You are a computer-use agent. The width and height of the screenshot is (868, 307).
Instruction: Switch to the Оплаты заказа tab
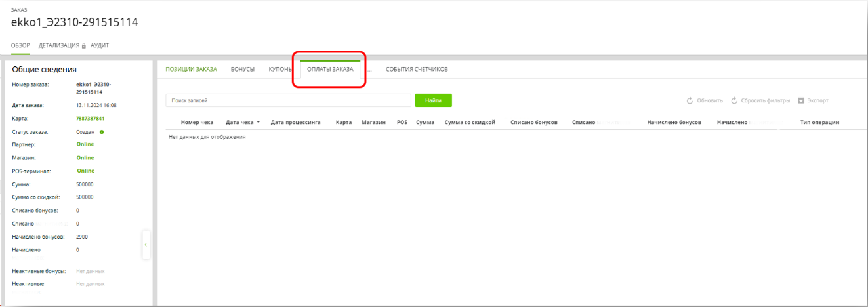click(330, 69)
